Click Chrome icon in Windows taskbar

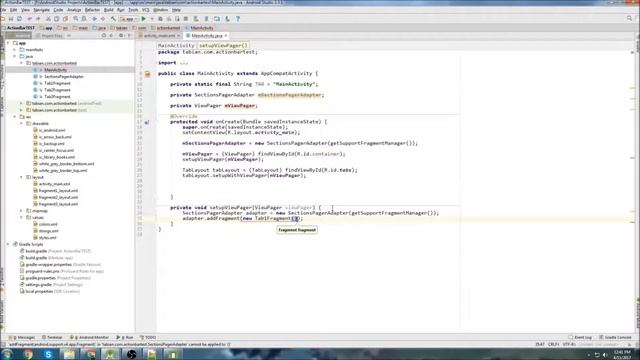28,354
